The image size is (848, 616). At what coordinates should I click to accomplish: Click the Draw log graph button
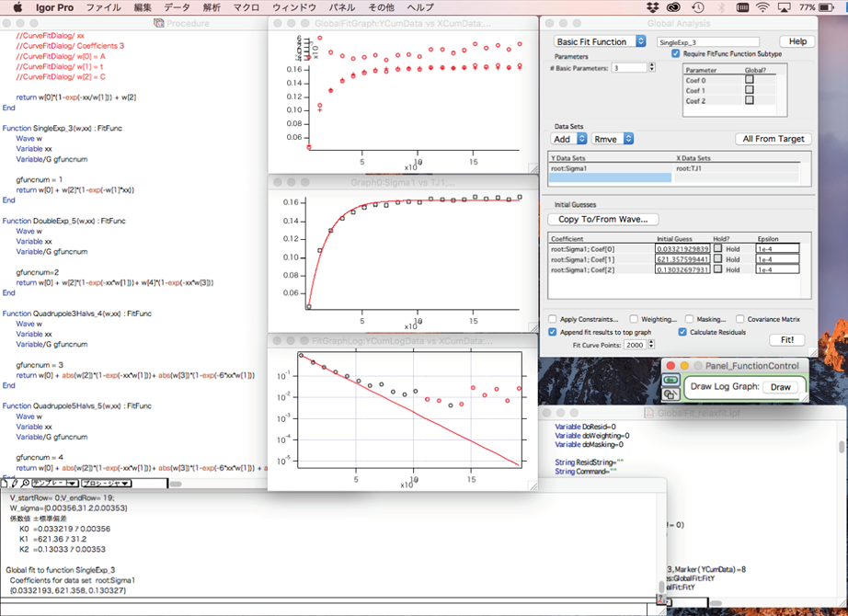tap(780, 387)
